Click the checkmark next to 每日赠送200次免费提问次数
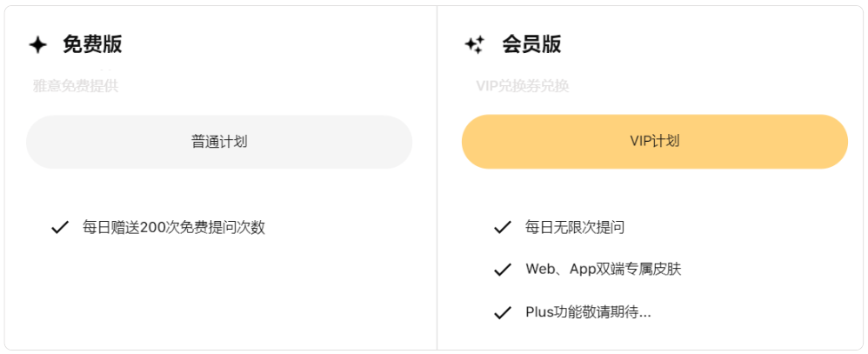 60,228
